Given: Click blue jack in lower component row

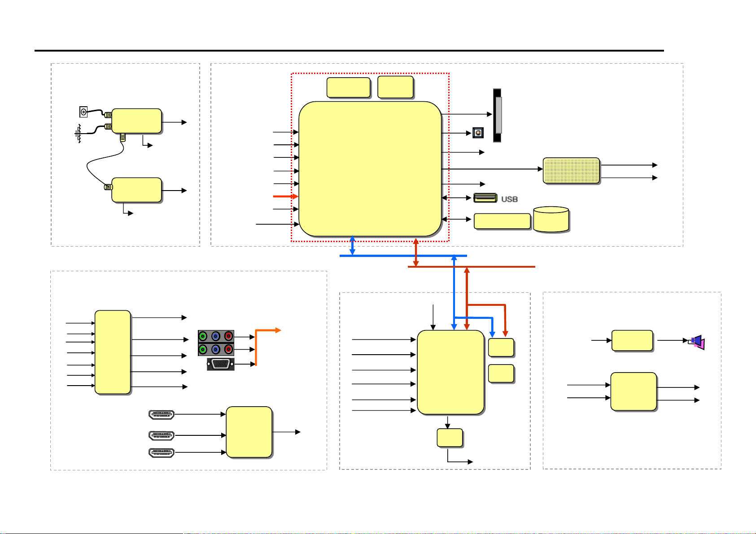Looking at the screenshot, I should 216,349.
